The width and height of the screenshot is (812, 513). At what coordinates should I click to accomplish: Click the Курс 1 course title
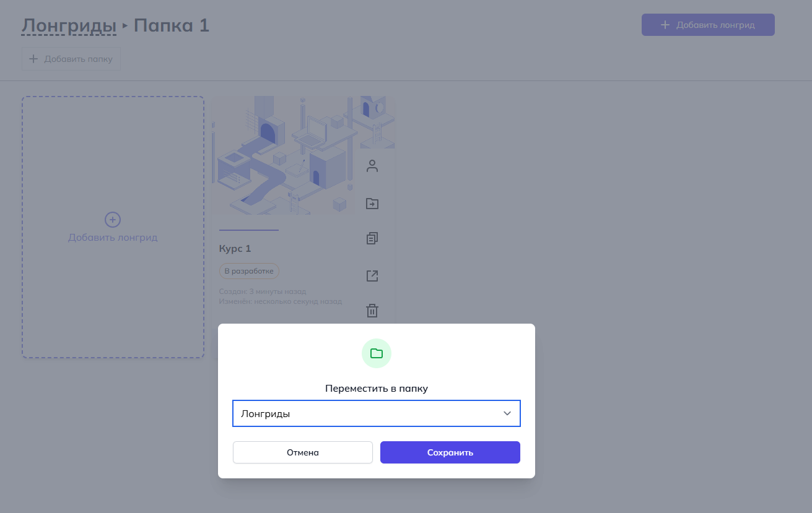[235, 249]
